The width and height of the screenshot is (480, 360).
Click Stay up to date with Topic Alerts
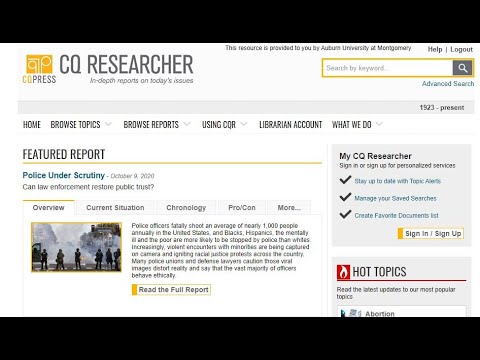click(x=398, y=181)
